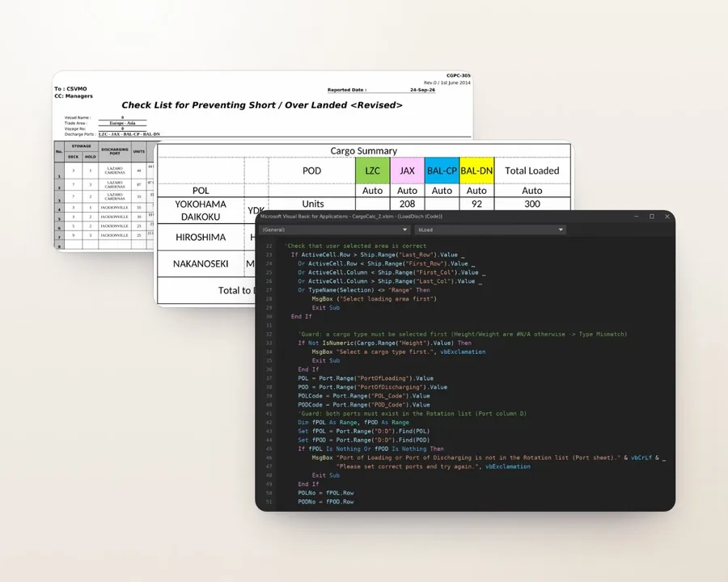Click the Total Loaded column header
The width and height of the screenshot is (728, 582).
[532, 171]
